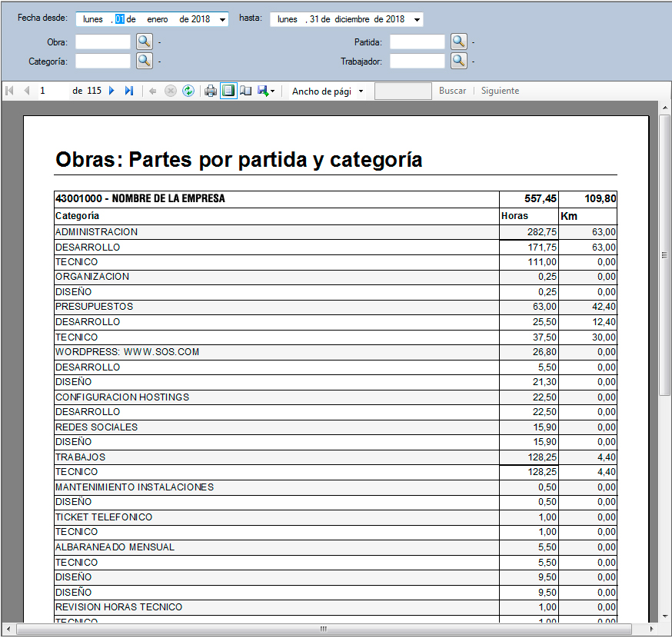Click total Km value 109,80
This screenshot has width=672, height=638.
(600, 198)
